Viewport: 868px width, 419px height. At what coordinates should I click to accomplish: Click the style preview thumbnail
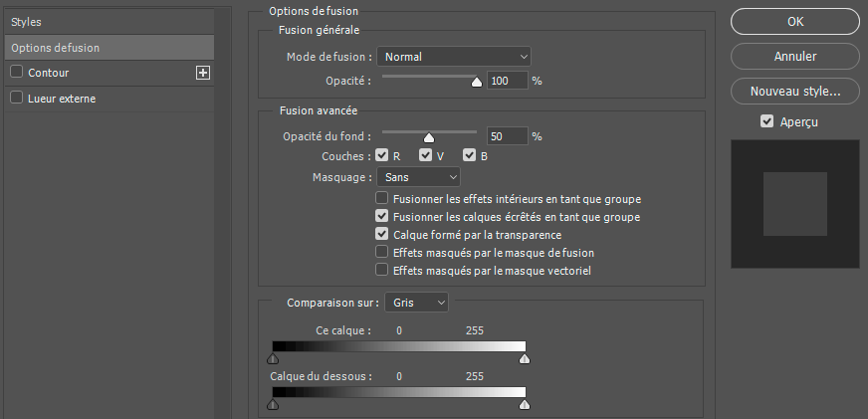794,203
